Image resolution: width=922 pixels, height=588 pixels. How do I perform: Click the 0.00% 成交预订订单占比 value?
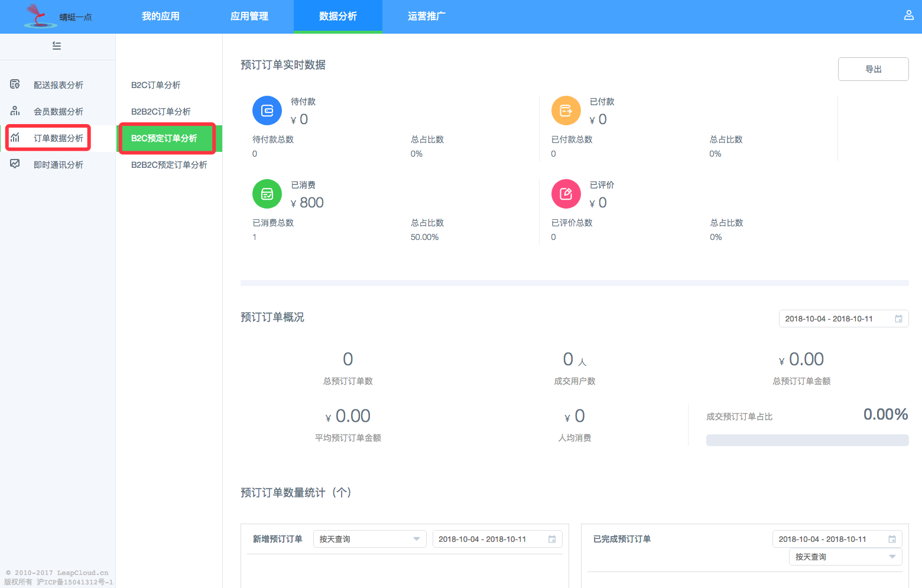coord(886,414)
